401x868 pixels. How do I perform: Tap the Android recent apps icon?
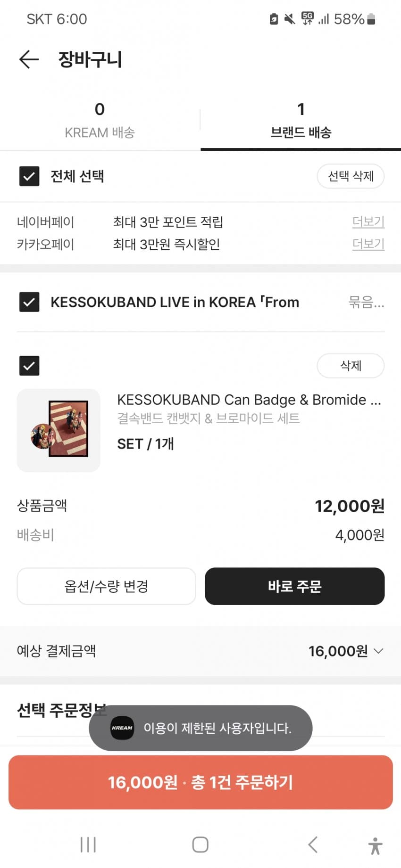pyautogui.click(x=88, y=844)
